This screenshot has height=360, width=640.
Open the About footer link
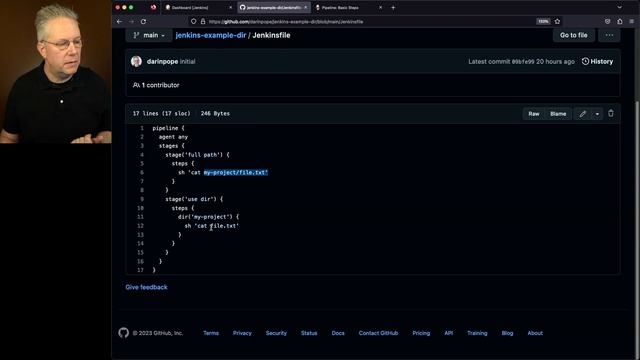[535, 333]
